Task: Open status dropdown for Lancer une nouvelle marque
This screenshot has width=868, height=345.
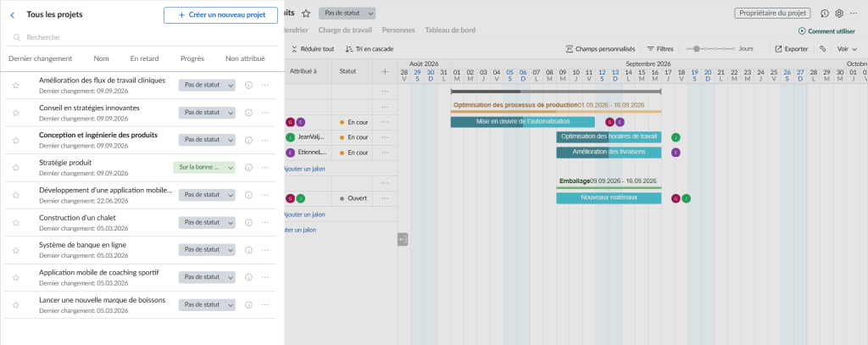Action: 207,304
